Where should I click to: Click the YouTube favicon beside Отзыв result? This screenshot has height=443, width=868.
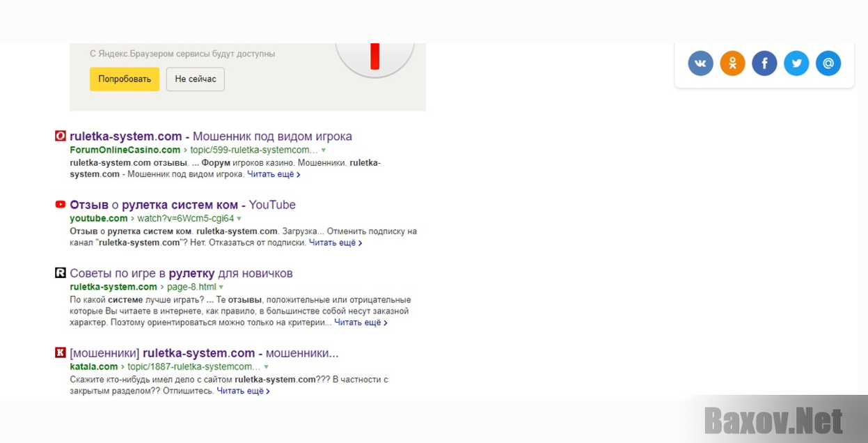(x=61, y=204)
